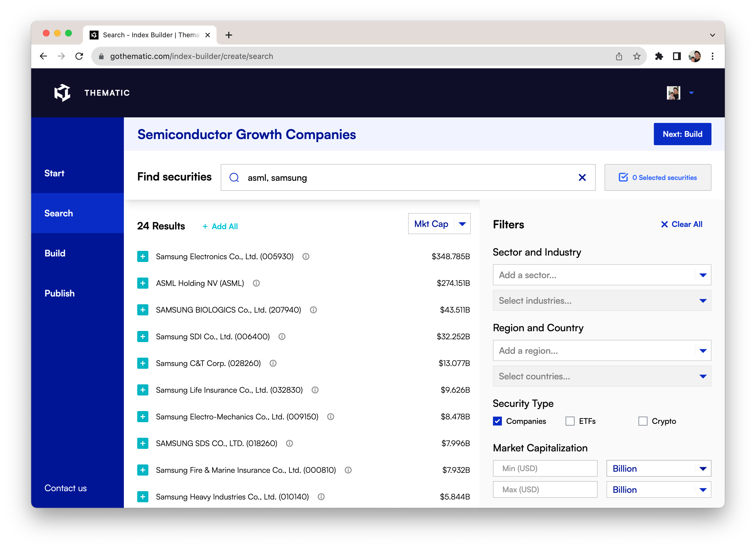The width and height of the screenshot is (756, 549).
Task: Go to the Build step in the sidebar
Action: pyautogui.click(x=55, y=253)
